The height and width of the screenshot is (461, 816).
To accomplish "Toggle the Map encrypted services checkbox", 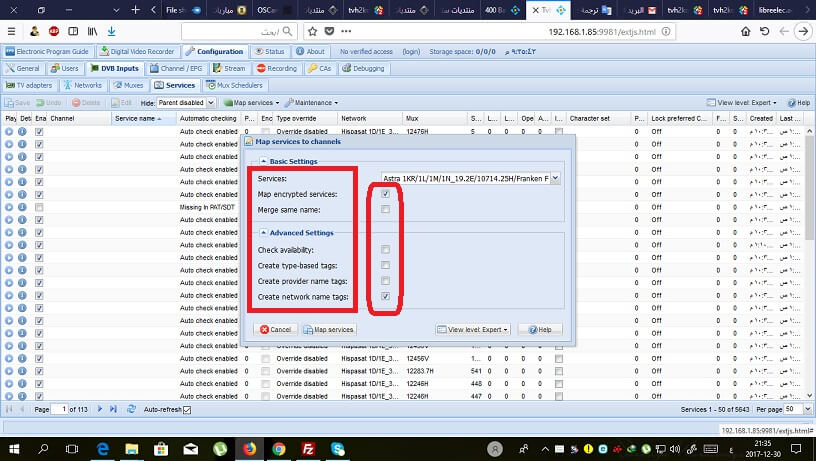I will (385, 193).
